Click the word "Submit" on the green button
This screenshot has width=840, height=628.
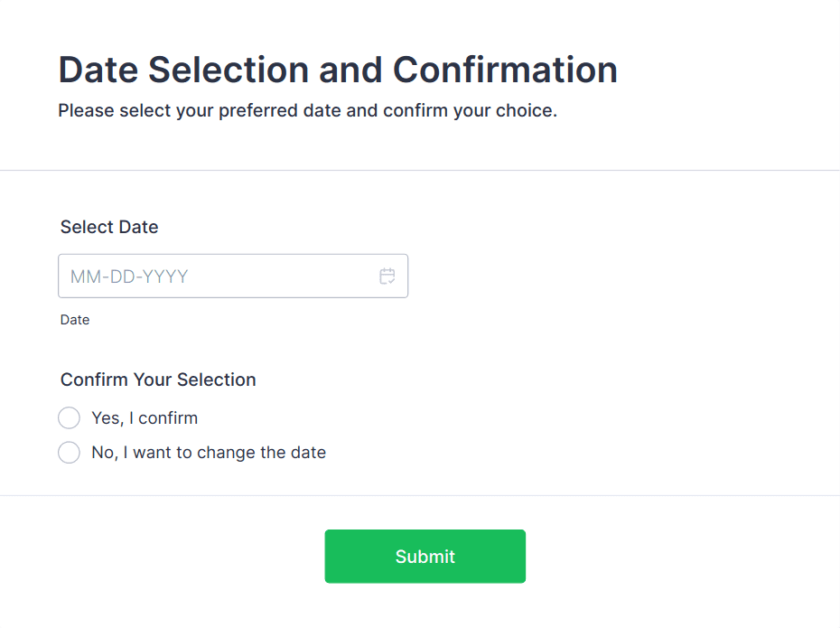click(425, 557)
